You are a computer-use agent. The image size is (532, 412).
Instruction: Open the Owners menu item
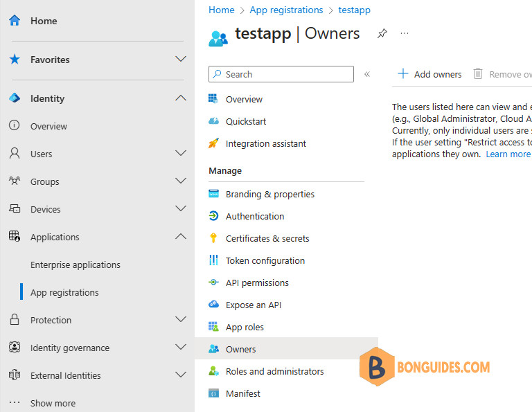point(286,348)
